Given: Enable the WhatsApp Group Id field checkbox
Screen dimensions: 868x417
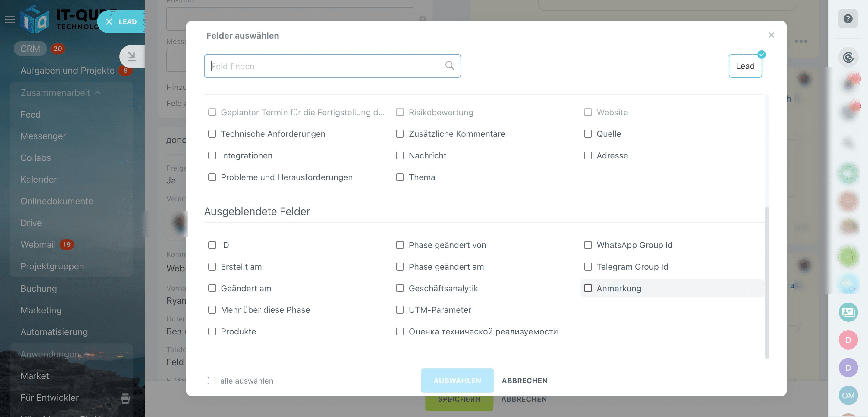Looking at the screenshot, I should [588, 245].
